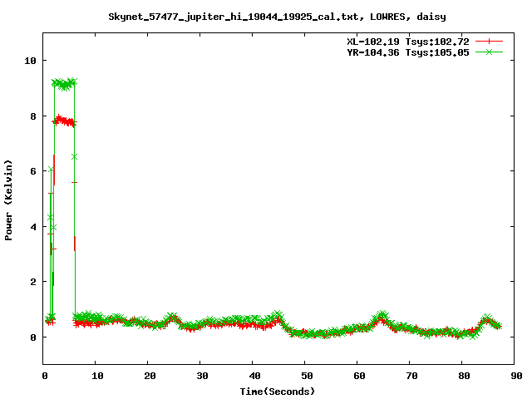Click the x-axis tick label 90
The image size is (532, 399).
tap(516, 376)
